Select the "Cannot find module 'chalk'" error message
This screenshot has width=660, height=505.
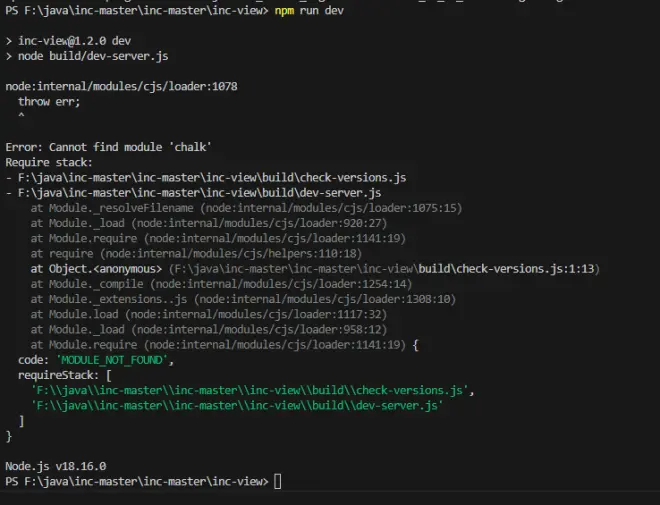pyautogui.click(x=108, y=147)
